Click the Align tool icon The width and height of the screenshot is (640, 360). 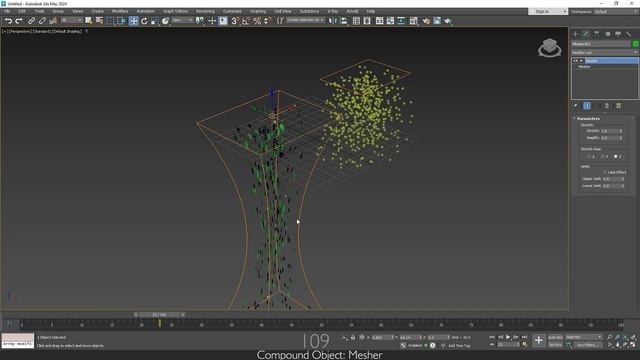pyautogui.click(x=344, y=20)
